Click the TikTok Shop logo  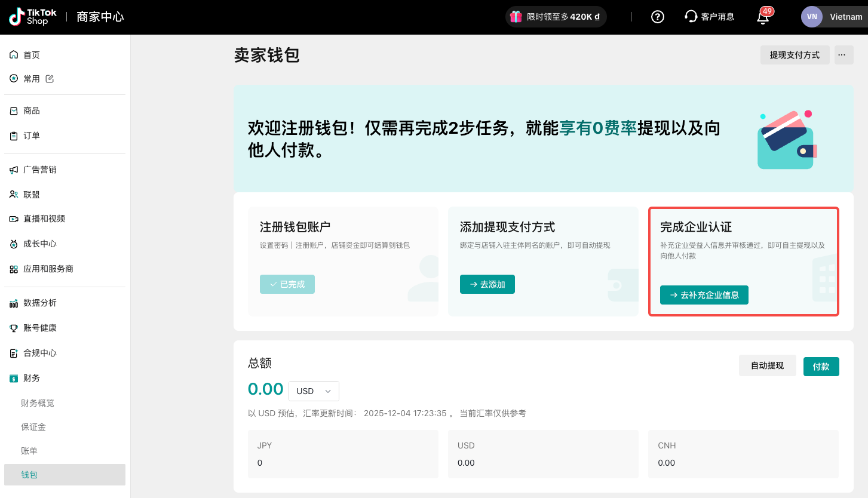33,17
